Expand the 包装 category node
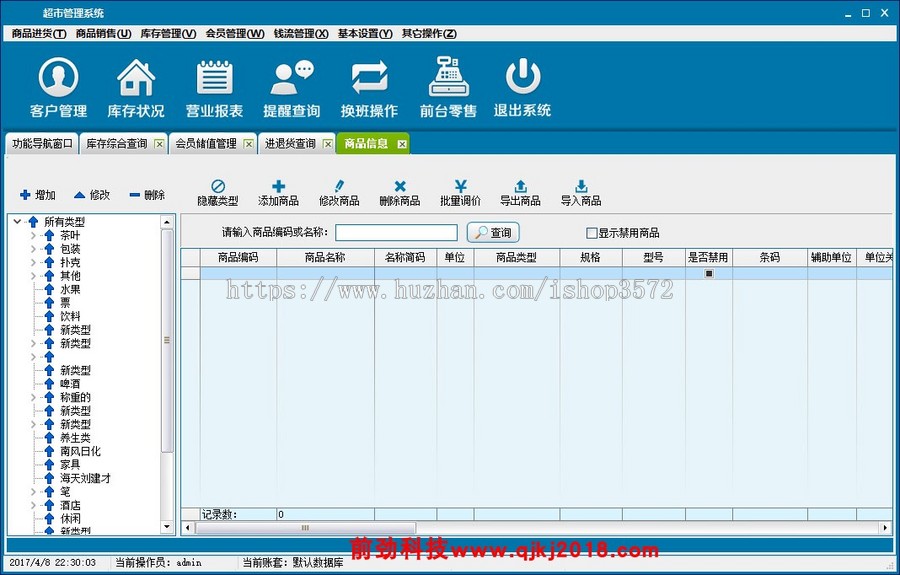 [33, 248]
